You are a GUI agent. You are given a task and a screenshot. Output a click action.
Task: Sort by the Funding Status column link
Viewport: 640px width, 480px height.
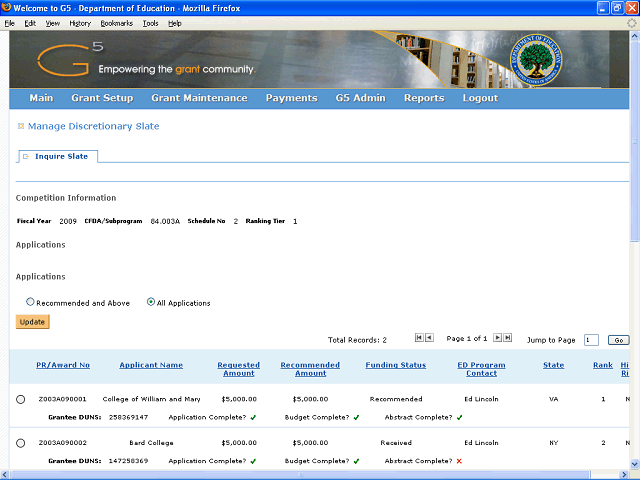click(x=396, y=365)
